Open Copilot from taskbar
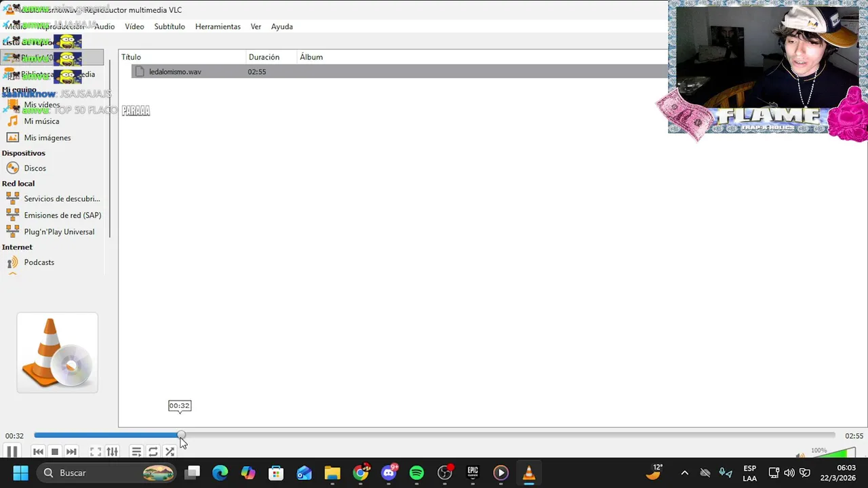Screen dimensions: 868x488 (248, 473)
